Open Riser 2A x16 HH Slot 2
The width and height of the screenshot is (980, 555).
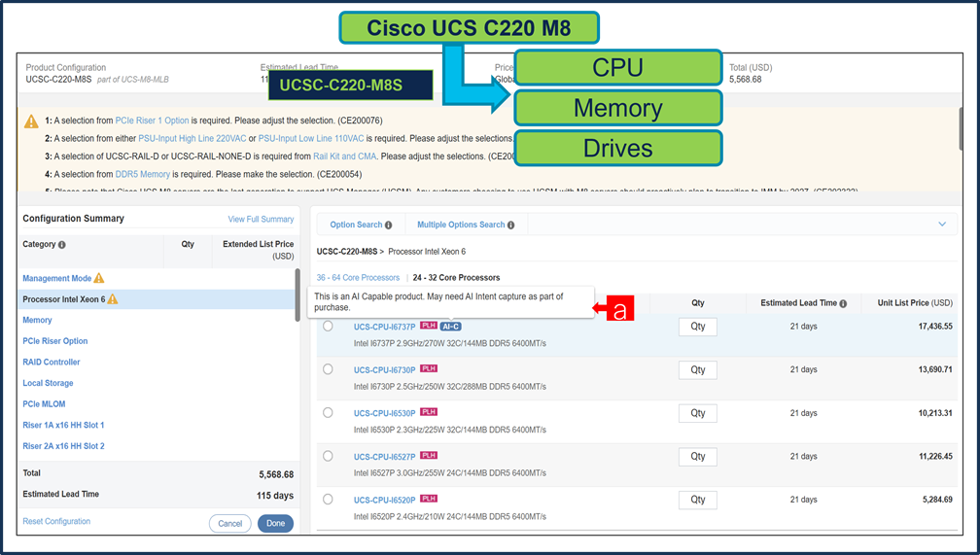(63, 446)
